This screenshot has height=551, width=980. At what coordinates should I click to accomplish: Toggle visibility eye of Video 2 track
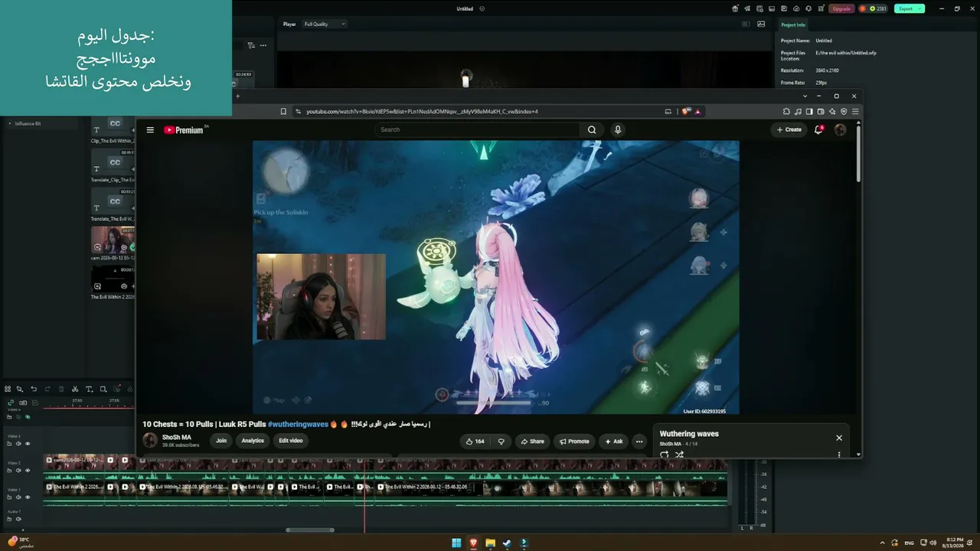(28, 471)
